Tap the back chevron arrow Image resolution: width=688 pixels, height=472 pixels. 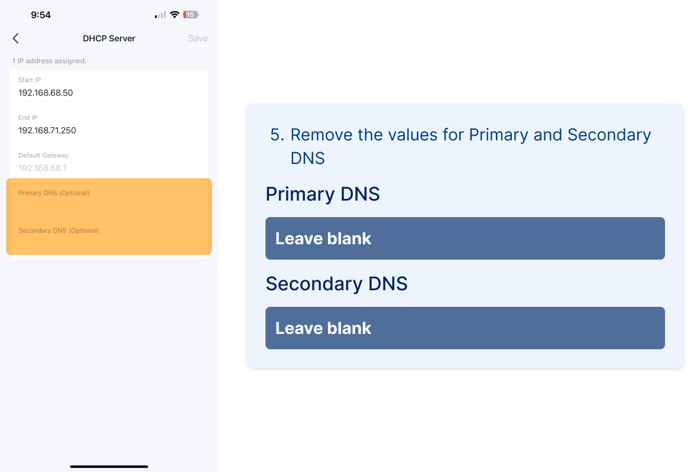coord(16,38)
